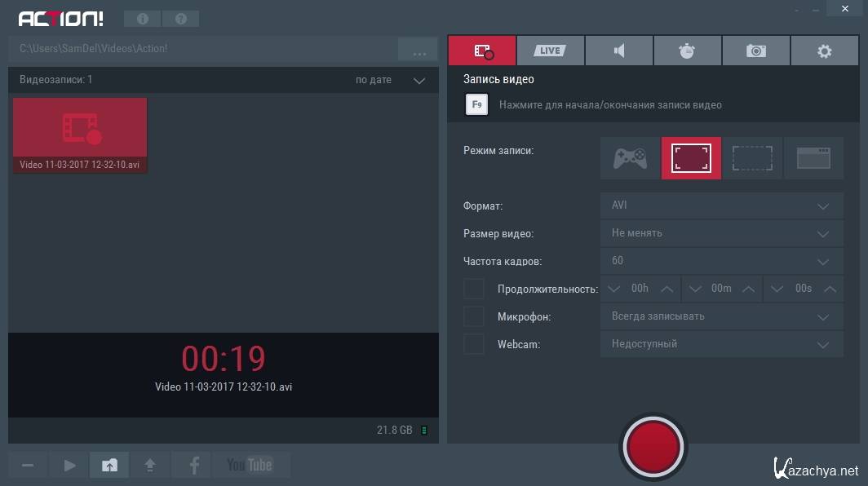Viewport: 868px width, 486px height.
Task: Open the Формат AVI dropdown
Action: 721,205
